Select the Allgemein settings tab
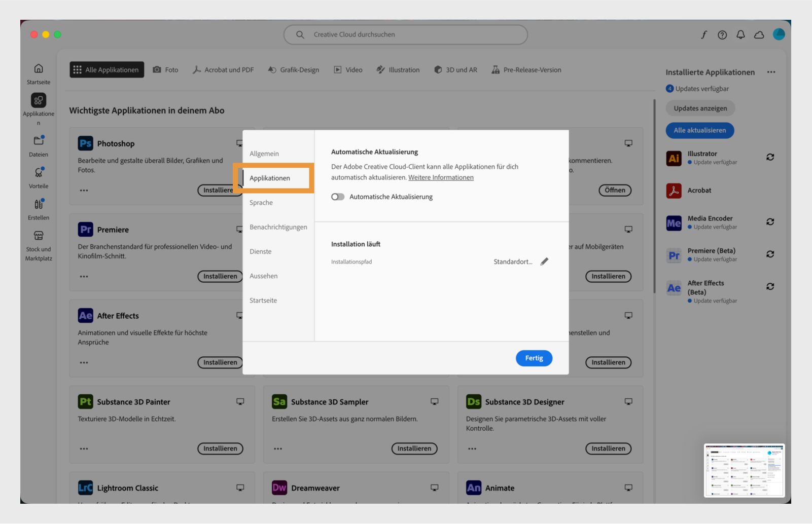The width and height of the screenshot is (812, 524). click(264, 154)
